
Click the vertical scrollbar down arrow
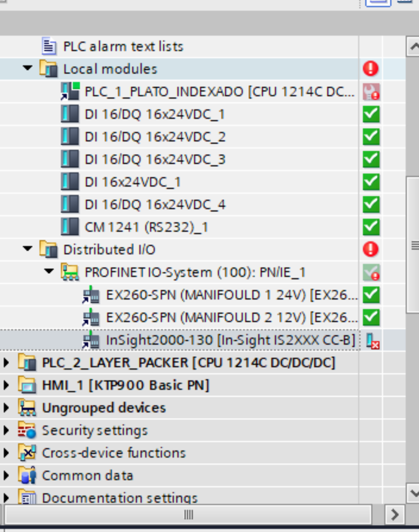(x=413, y=492)
